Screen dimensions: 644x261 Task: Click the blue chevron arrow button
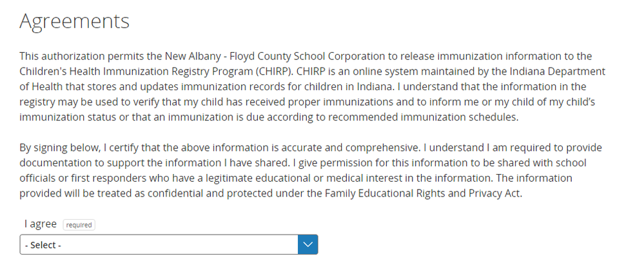(x=307, y=245)
